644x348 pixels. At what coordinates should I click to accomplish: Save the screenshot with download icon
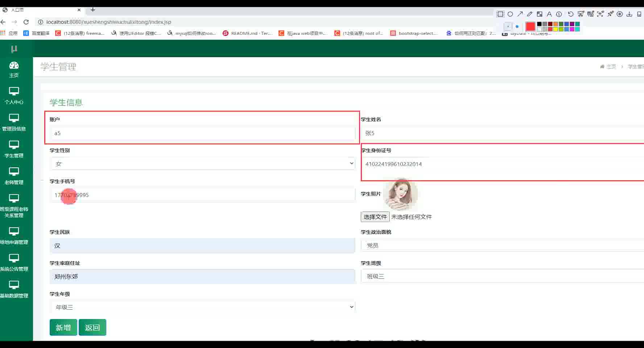coord(629,14)
